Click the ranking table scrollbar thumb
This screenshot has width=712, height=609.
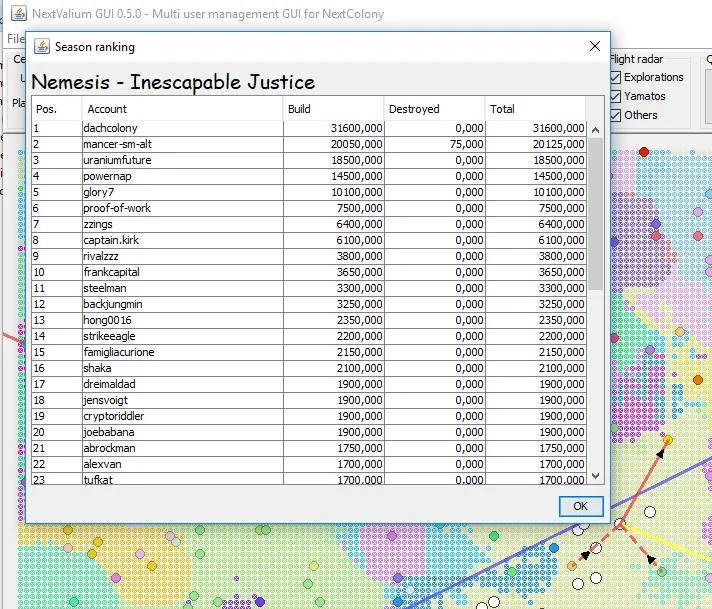tap(596, 213)
